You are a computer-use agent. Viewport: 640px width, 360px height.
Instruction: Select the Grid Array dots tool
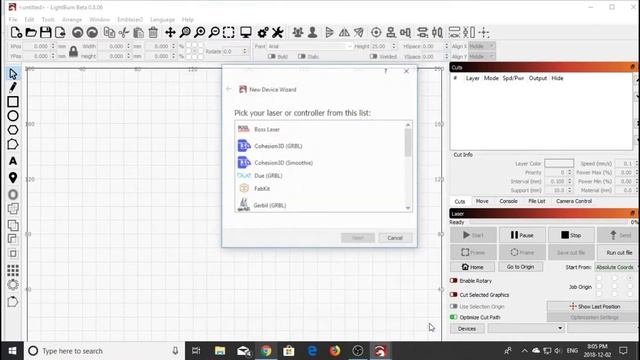point(13,270)
